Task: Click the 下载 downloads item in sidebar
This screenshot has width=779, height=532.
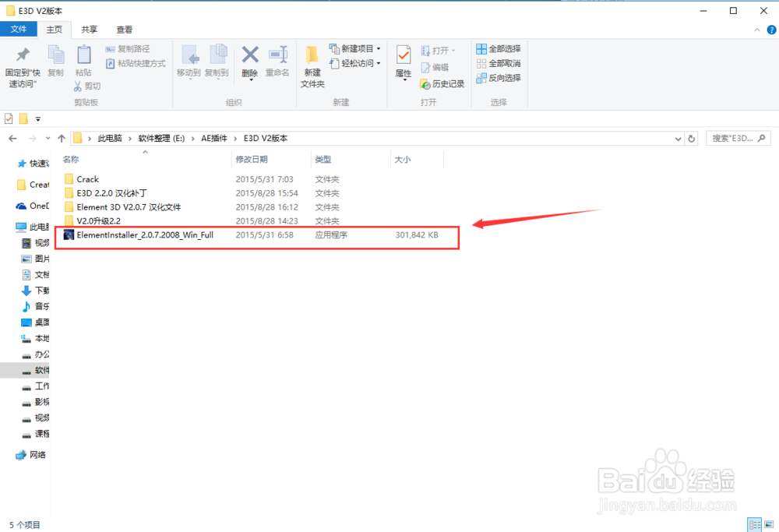Action: 35,291
